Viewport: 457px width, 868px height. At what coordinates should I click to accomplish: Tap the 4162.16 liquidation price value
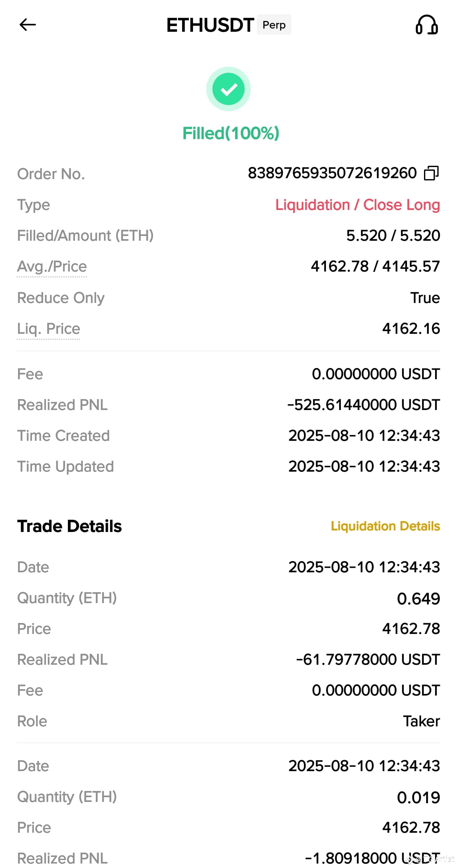(x=411, y=328)
